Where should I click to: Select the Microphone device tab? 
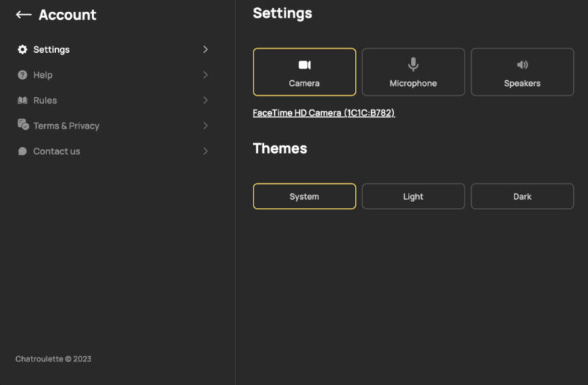click(x=413, y=72)
